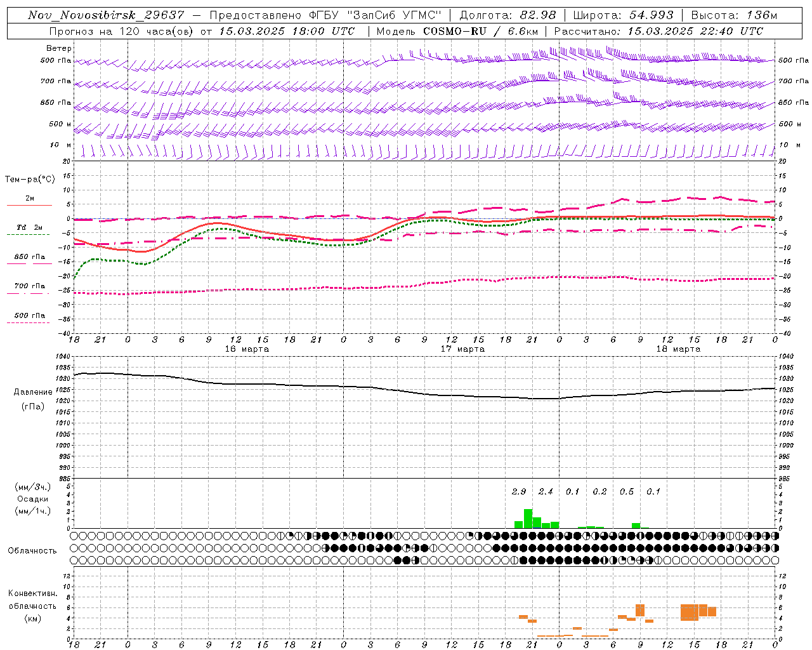Click the 0.2 precipitation total value

[599, 491]
